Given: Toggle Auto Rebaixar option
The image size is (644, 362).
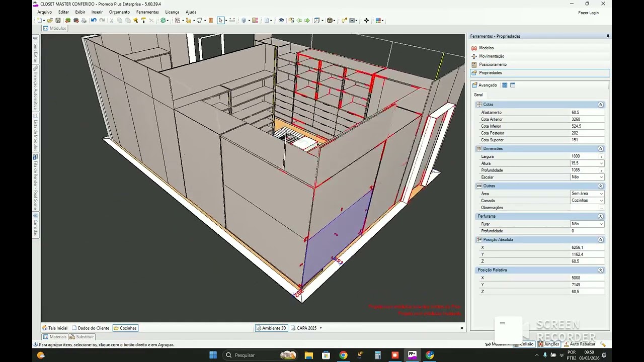Looking at the screenshot, I should tap(580, 344).
